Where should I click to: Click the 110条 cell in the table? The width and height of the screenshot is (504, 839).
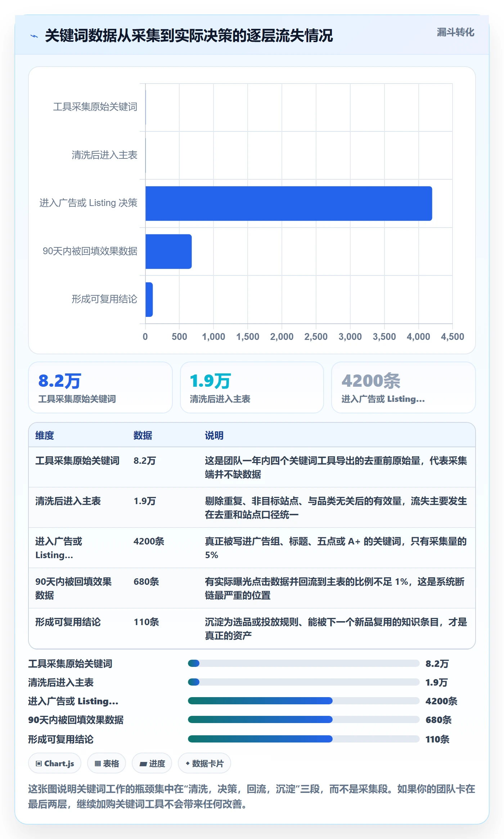[146, 622]
